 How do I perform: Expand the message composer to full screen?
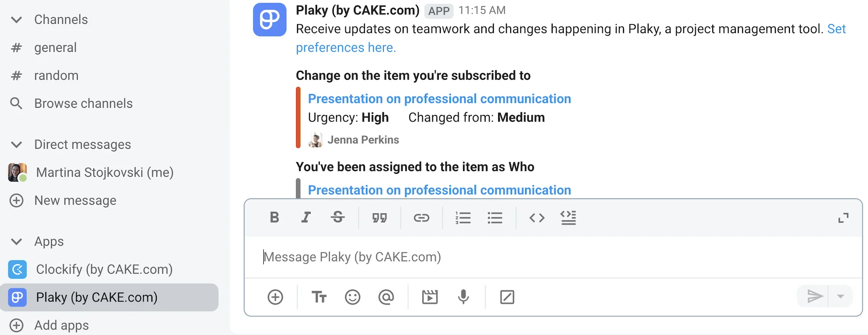point(843,218)
